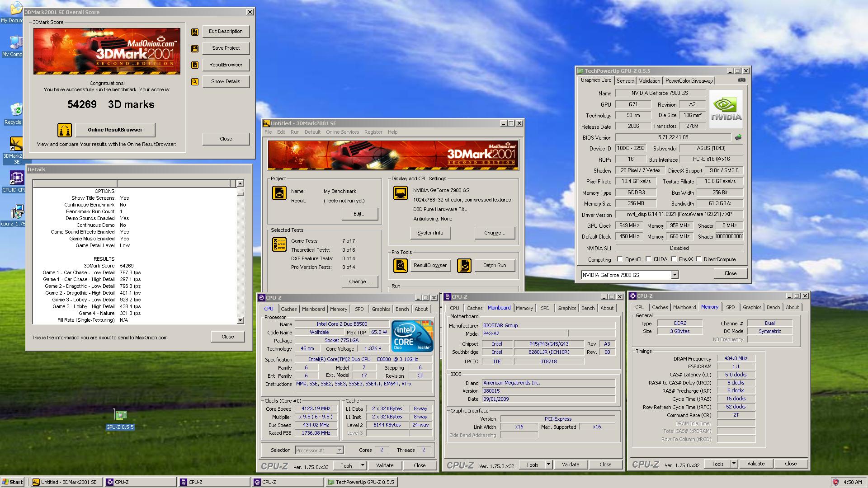This screenshot has width=868, height=488.
Task: Click the NVIDIA logo in GPU-Z
Action: point(726,109)
